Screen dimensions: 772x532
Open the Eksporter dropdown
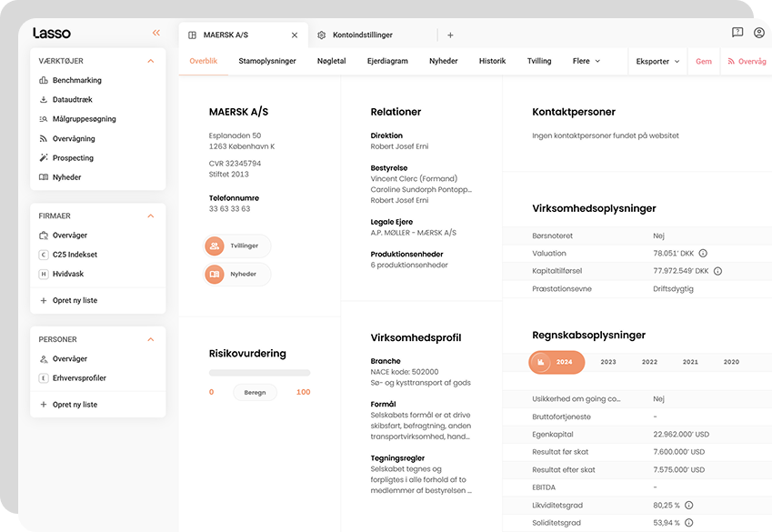[x=658, y=62]
